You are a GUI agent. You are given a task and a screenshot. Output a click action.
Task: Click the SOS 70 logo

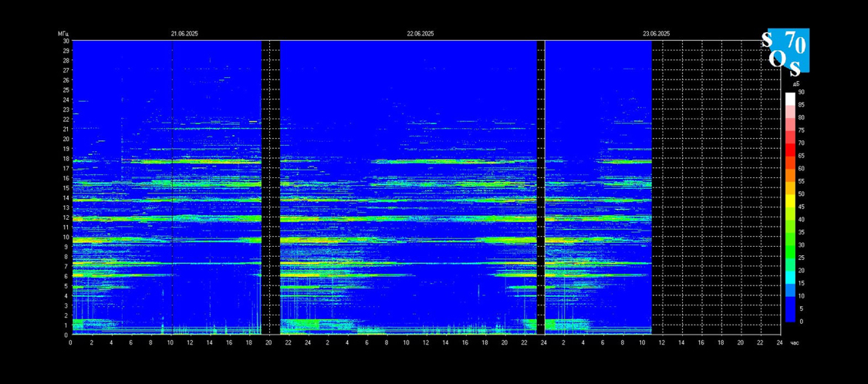(785, 52)
